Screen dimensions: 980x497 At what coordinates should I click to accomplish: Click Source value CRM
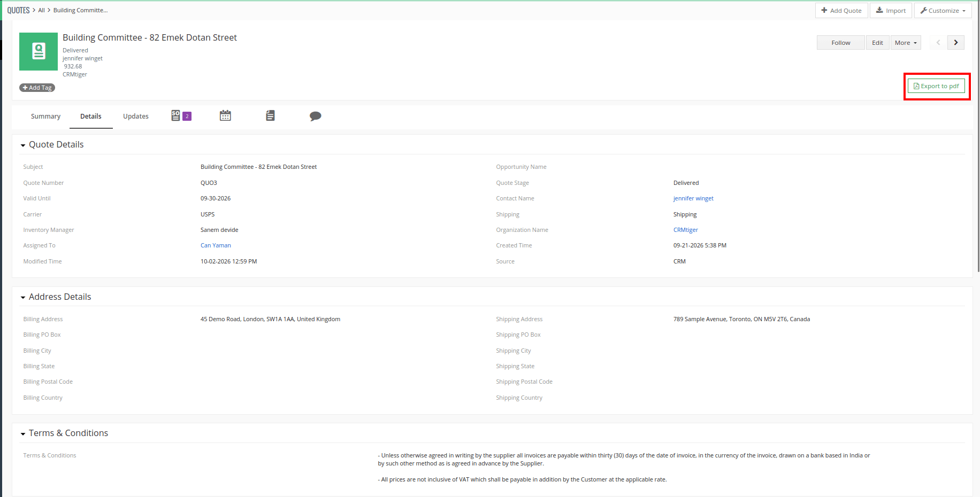click(x=679, y=261)
